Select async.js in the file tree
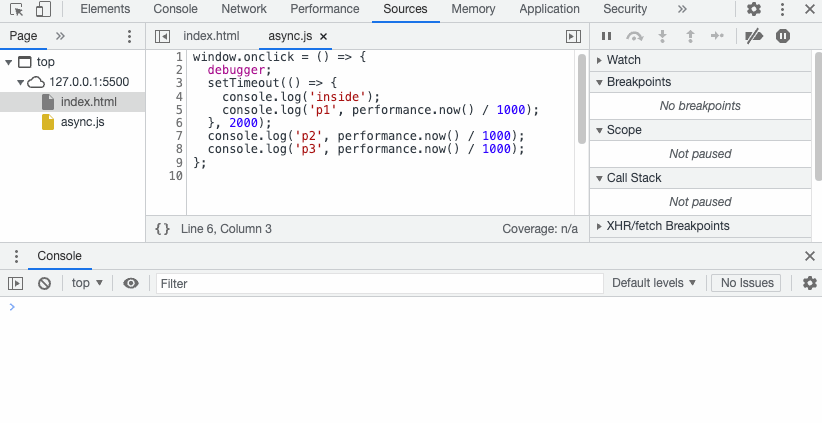 [82, 122]
